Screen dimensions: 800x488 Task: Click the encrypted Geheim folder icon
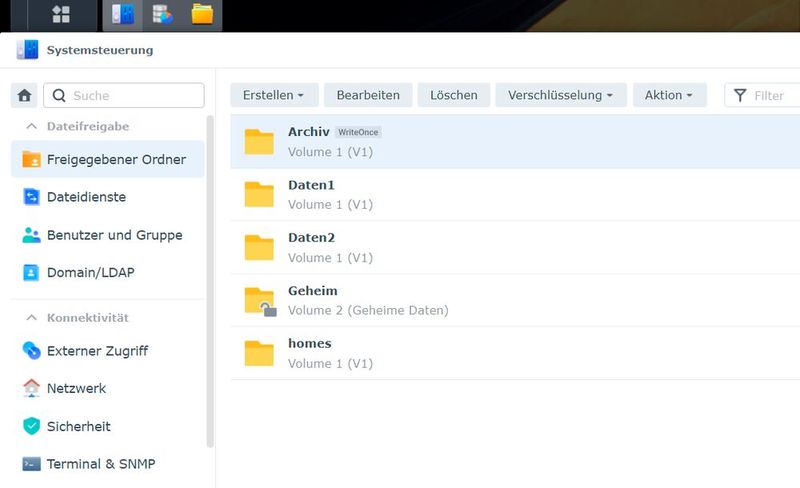260,301
